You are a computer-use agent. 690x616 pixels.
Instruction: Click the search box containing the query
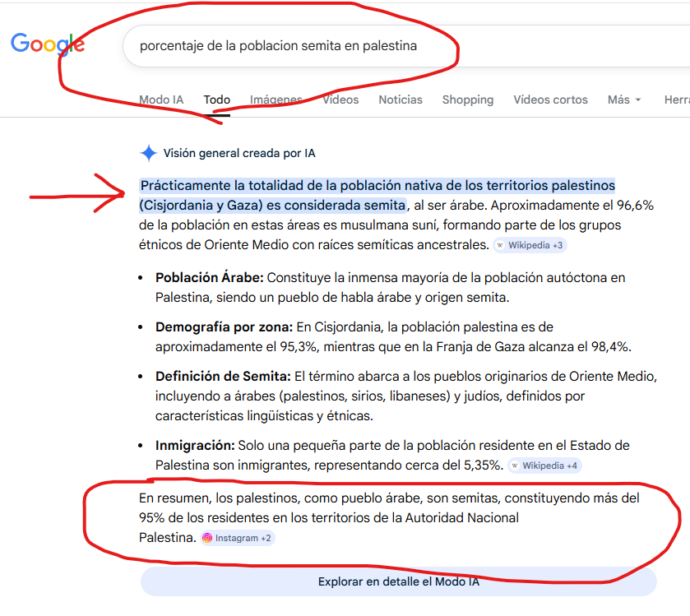pyautogui.click(x=407, y=46)
